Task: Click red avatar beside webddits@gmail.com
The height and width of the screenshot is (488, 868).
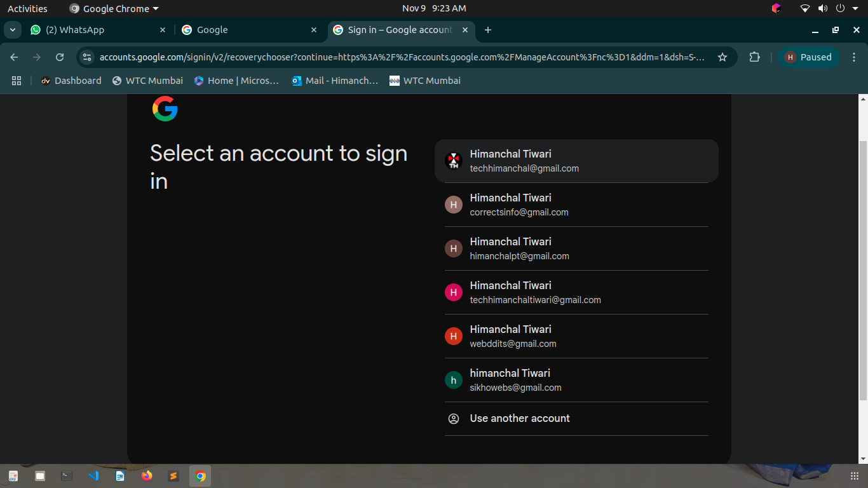Action: (x=453, y=336)
